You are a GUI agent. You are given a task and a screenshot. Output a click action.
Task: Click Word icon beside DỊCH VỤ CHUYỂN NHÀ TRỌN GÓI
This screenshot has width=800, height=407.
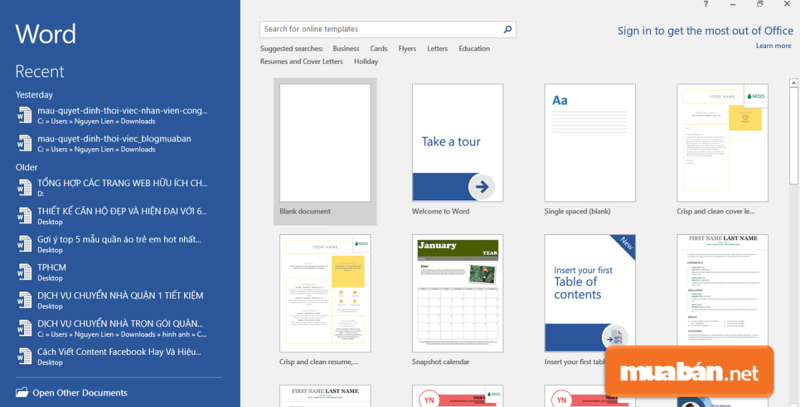pos(24,327)
